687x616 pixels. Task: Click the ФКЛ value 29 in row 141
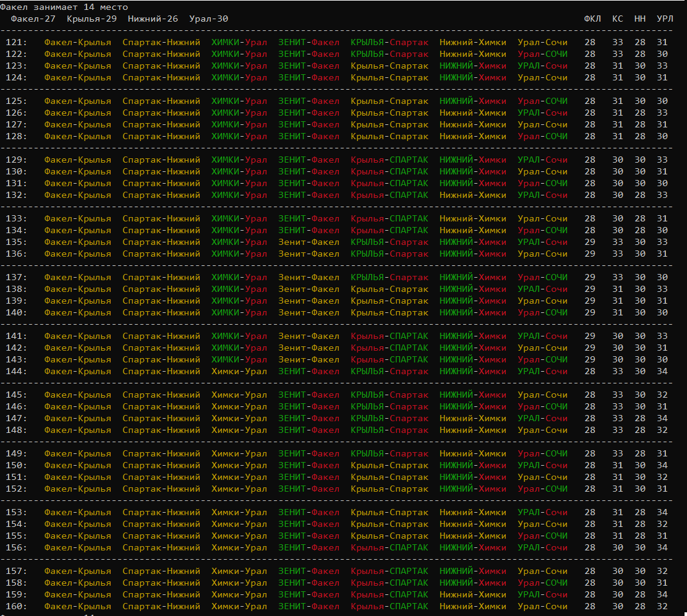click(590, 336)
